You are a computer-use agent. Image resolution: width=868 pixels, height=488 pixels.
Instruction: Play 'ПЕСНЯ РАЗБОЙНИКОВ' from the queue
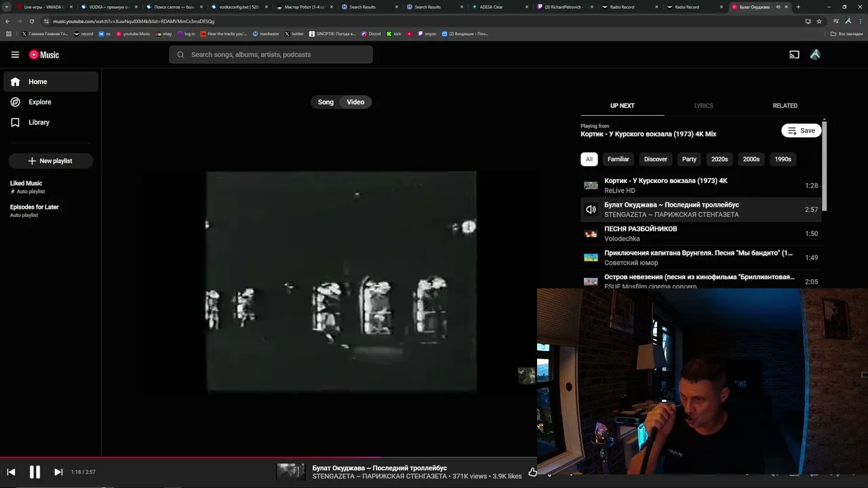(x=701, y=234)
